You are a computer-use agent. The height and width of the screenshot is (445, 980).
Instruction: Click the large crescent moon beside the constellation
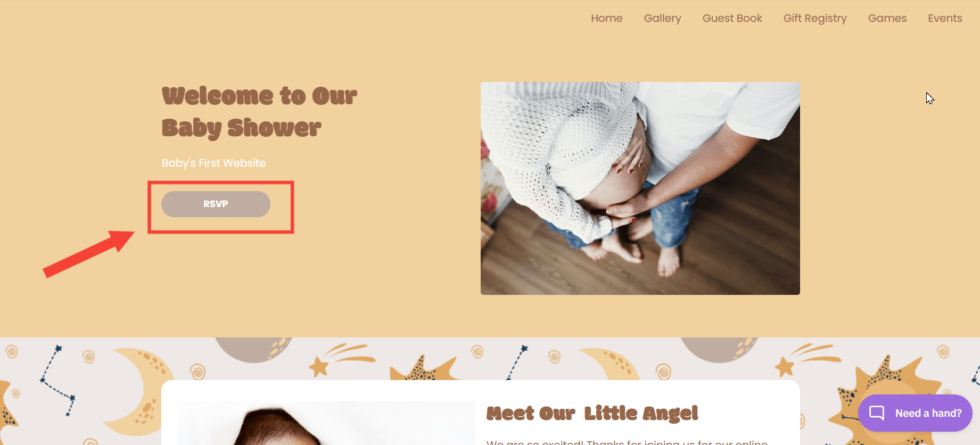pyautogui.click(x=137, y=391)
